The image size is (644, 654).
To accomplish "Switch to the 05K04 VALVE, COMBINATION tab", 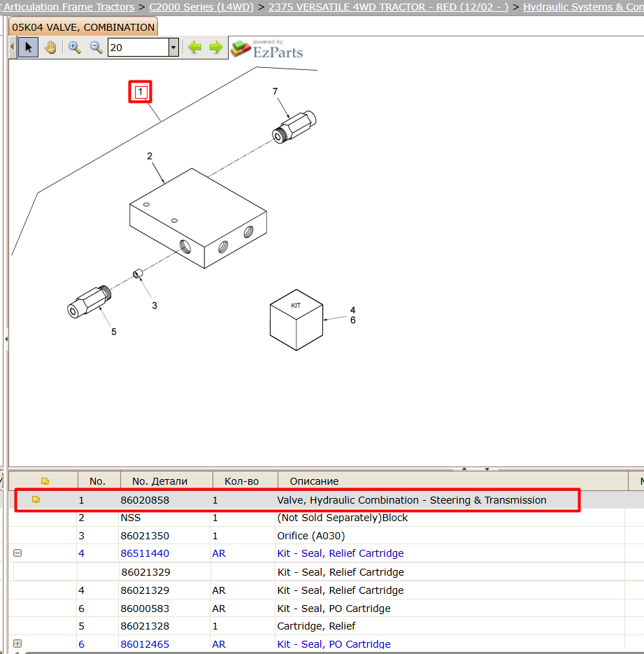I will coord(83,27).
